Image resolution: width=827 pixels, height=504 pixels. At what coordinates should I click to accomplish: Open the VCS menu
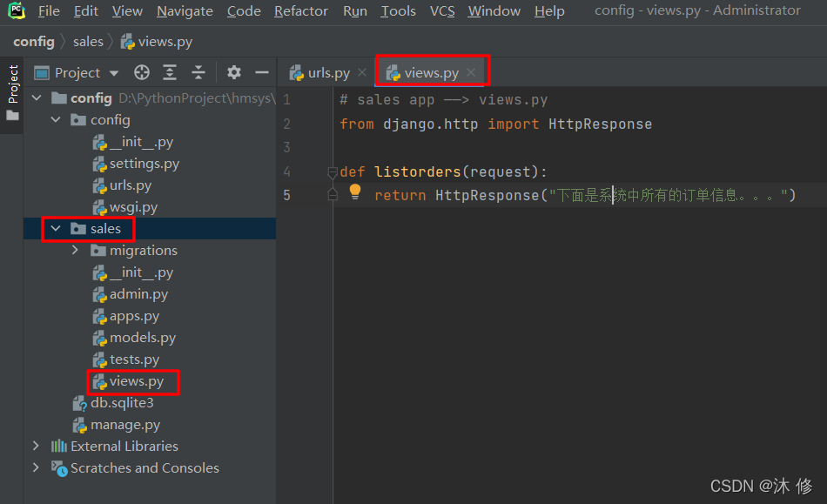(x=442, y=11)
